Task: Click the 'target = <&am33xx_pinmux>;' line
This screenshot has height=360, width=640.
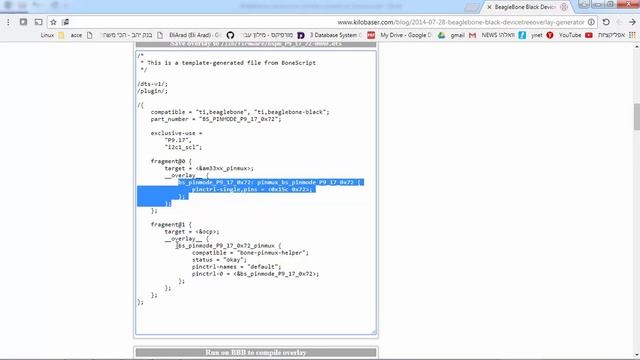Action: click(x=209, y=168)
